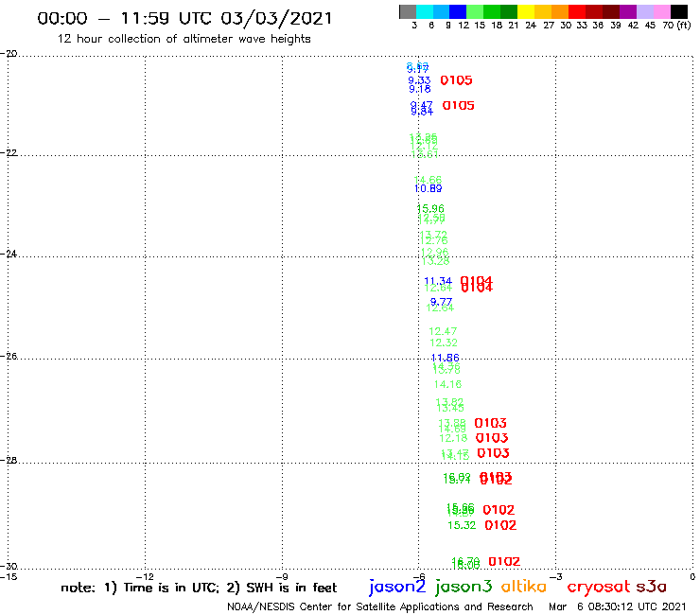Click the -3 longitude axis label

(556, 576)
